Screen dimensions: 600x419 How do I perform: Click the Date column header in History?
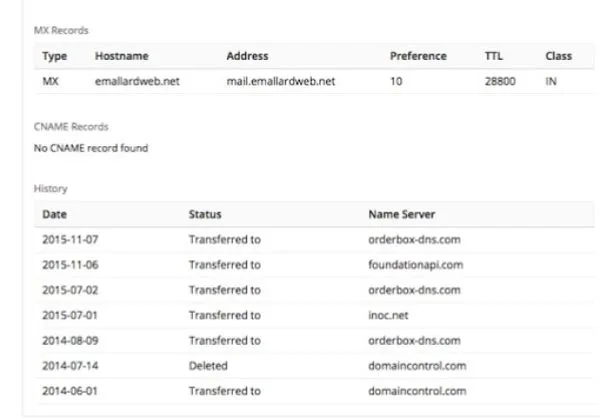(x=54, y=214)
